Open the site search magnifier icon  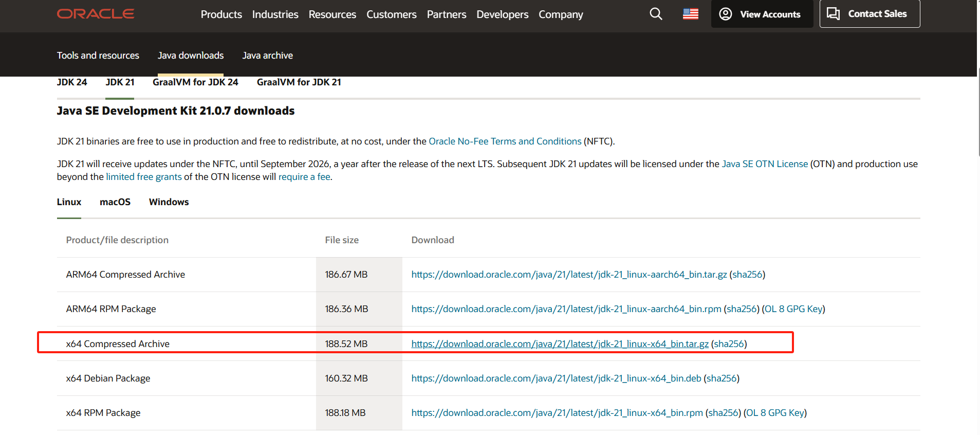(x=656, y=14)
